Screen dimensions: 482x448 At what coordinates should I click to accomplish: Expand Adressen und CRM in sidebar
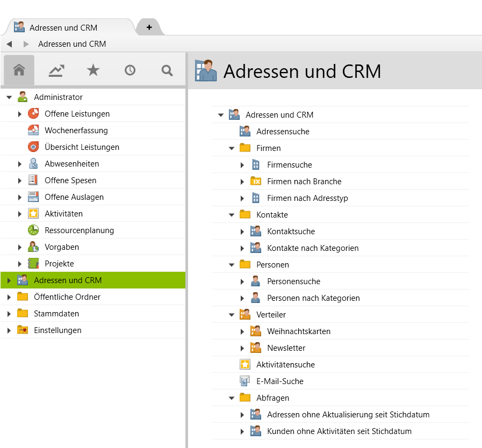pyautogui.click(x=9, y=280)
